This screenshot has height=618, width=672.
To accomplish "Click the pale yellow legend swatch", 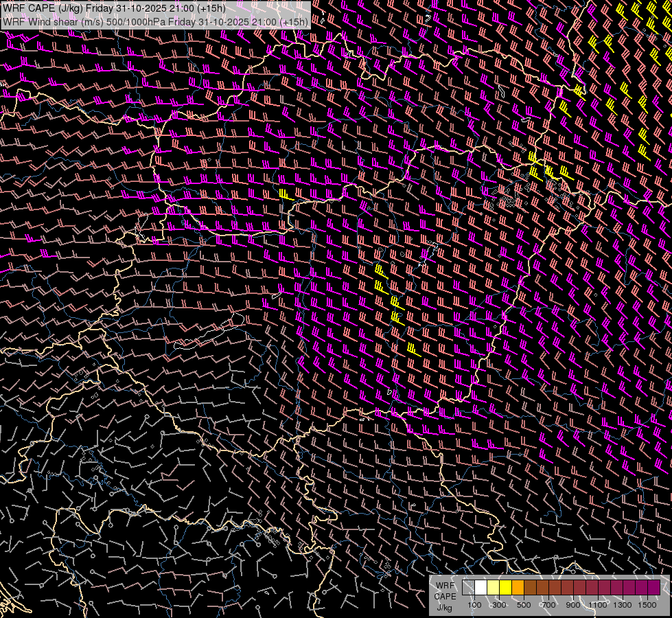I will (494, 587).
